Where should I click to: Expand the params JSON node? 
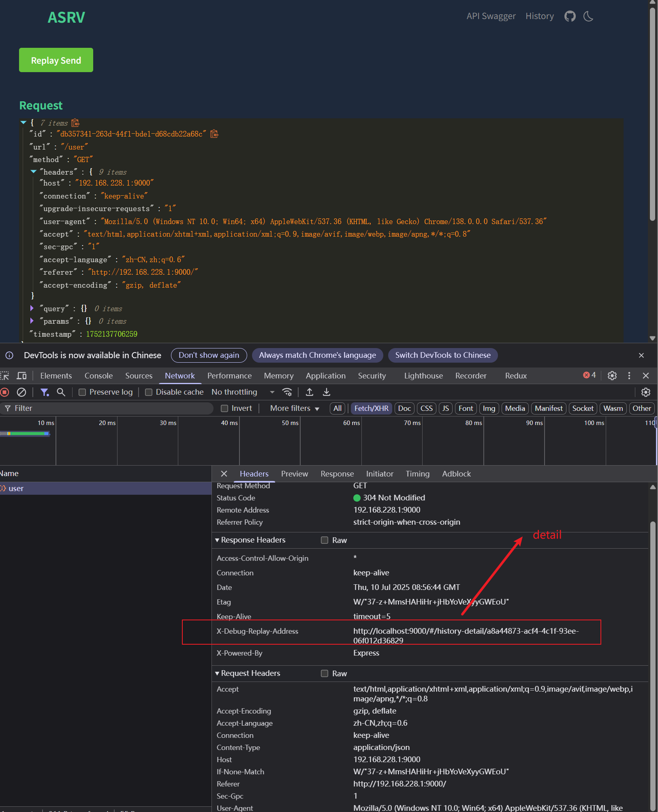click(x=32, y=321)
